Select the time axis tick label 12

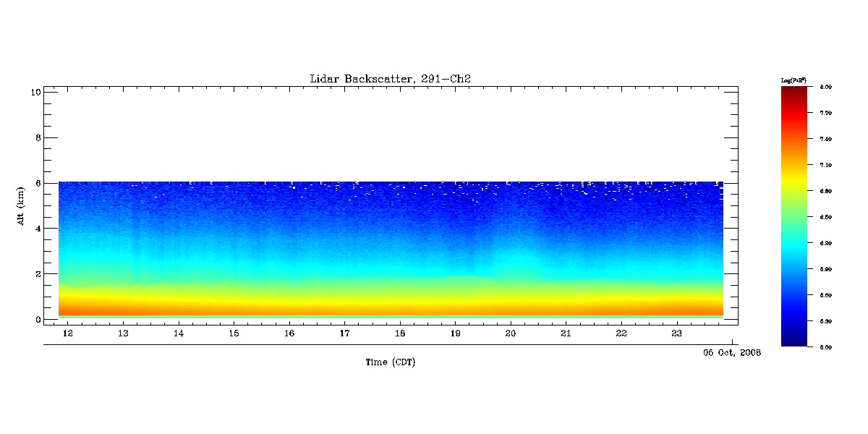coord(68,333)
